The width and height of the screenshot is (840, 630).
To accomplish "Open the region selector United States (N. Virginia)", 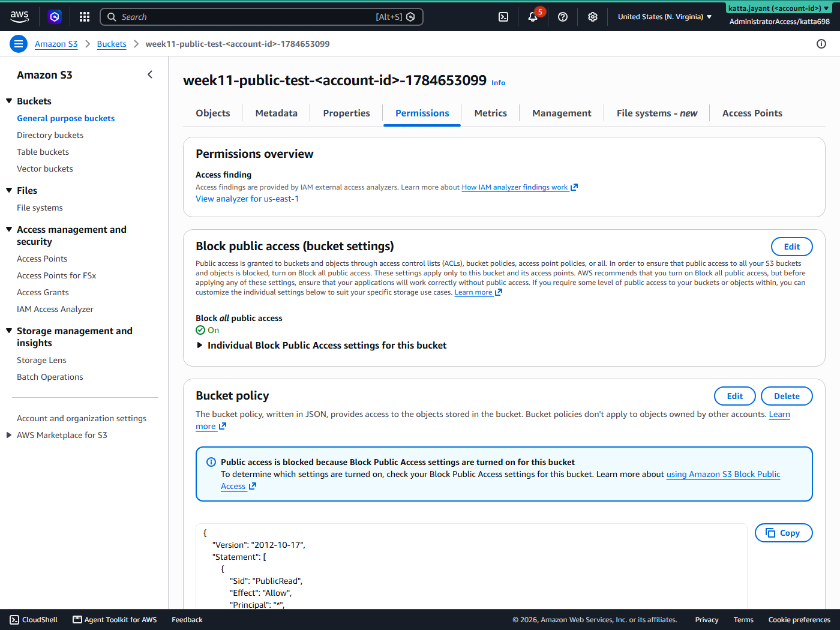I will [x=665, y=17].
